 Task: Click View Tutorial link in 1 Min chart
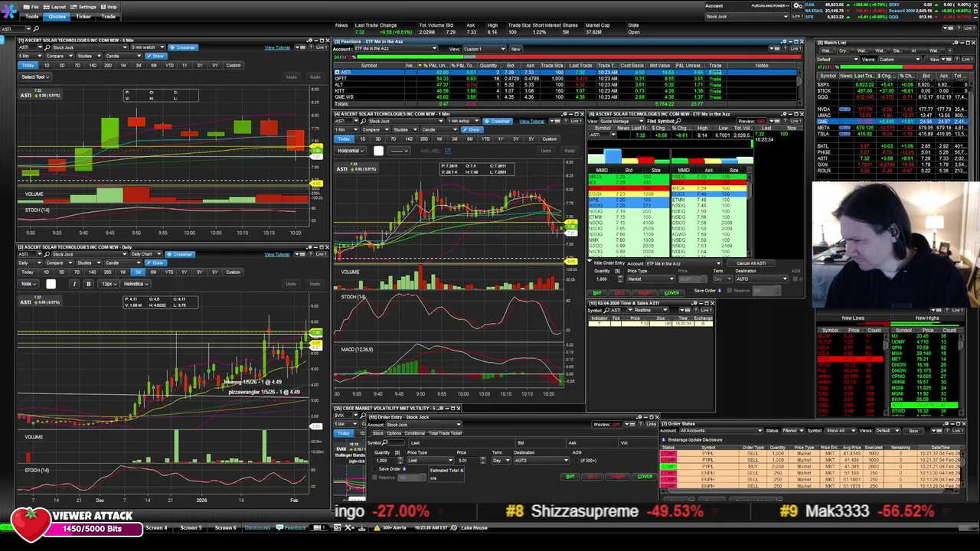pos(532,121)
